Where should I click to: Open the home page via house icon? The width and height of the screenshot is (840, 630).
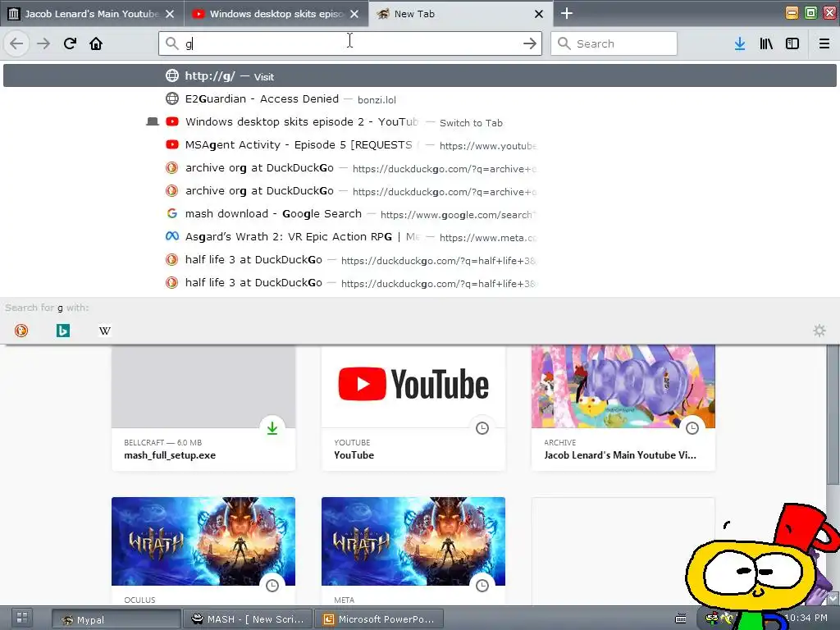point(96,43)
